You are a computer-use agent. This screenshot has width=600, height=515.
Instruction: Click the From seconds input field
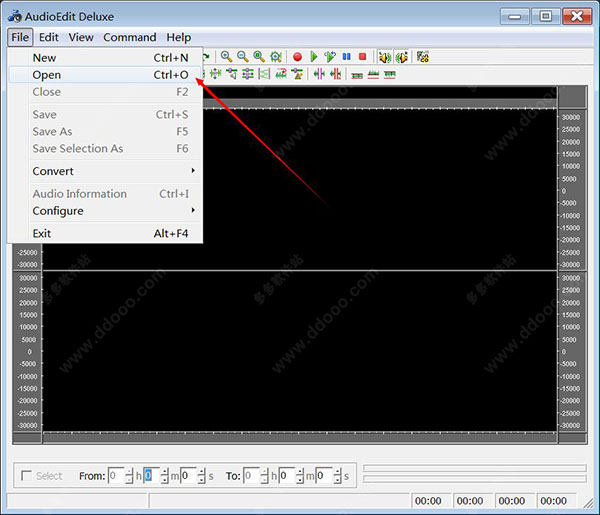[x=188, y=476]
